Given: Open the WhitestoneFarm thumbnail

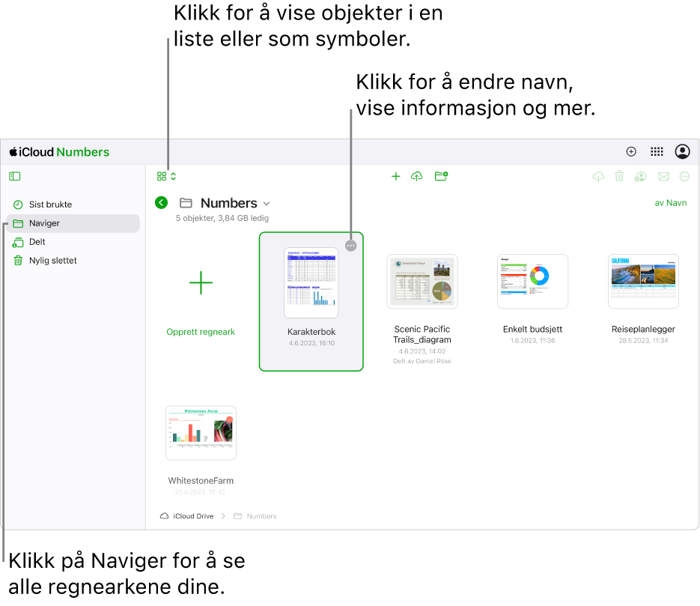Looking at the screenshot, I should (x=201, y=433).
